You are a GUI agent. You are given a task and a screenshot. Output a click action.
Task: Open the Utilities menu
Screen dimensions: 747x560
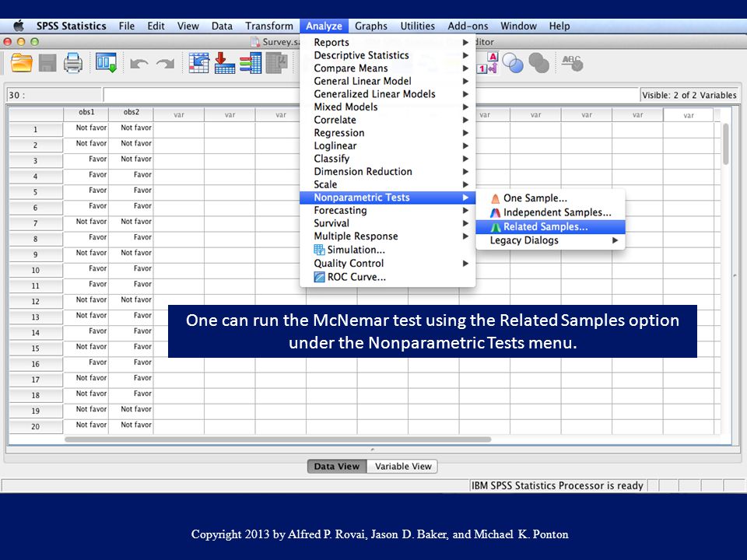(417, 26)
